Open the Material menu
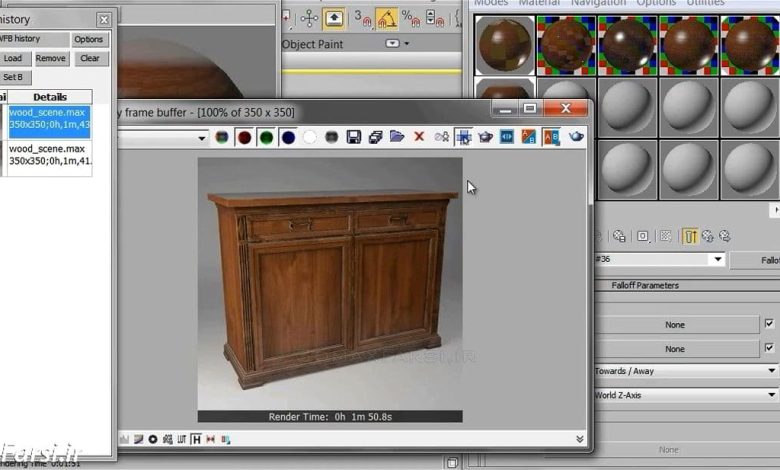Screen dimensions: 780x470 539,2
